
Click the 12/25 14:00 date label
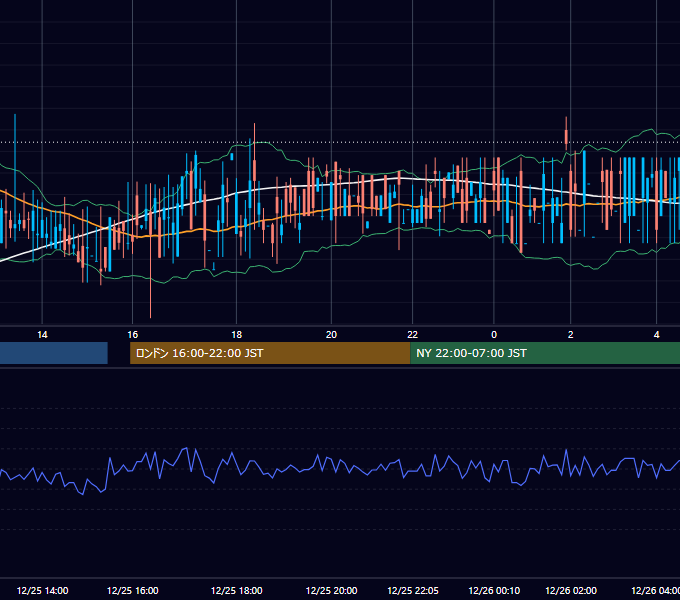pos(42,590)
